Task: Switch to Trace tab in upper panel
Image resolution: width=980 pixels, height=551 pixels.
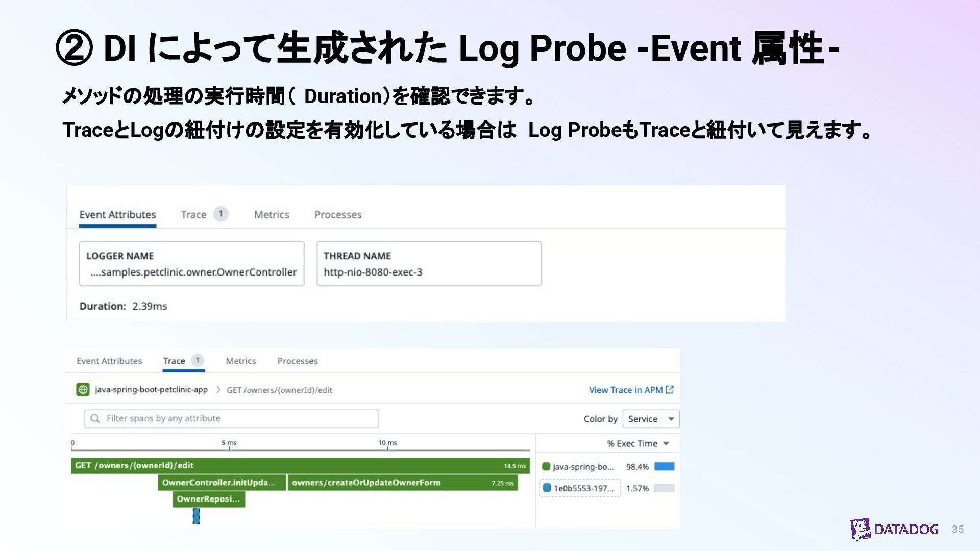Action: coord(194,215)
